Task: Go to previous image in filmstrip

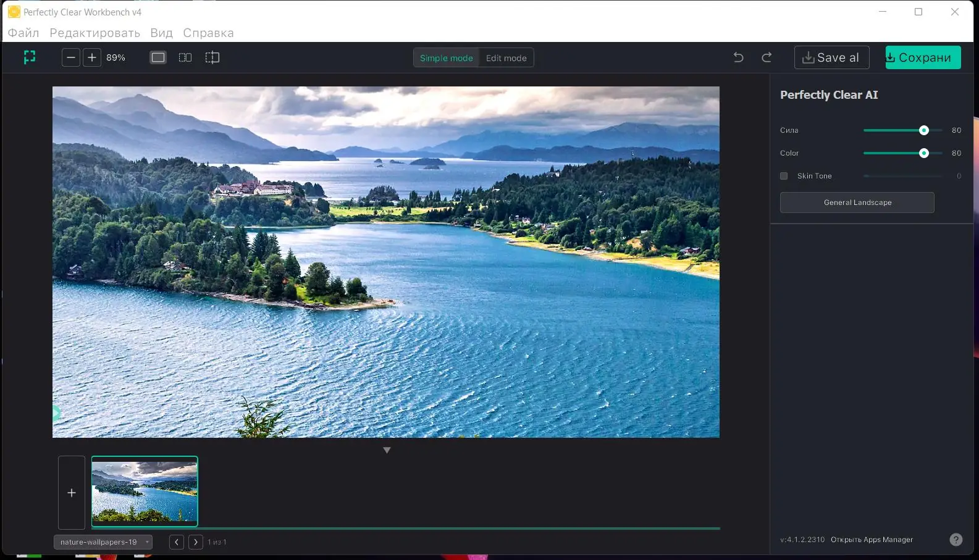Action: [177, 542]
